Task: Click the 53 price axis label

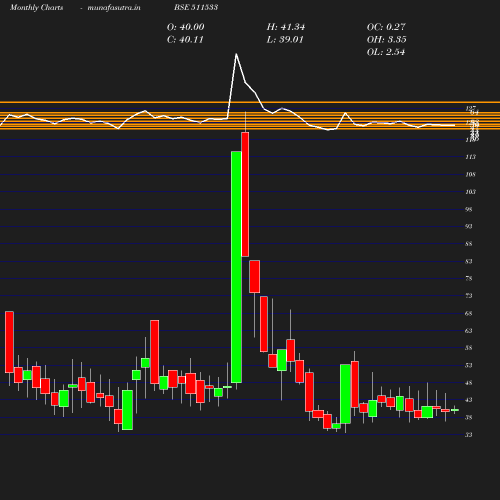Action: pos(469,365)
